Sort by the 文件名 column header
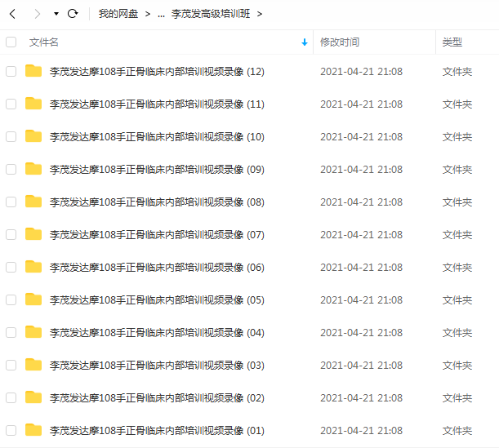 pos(43,42)
